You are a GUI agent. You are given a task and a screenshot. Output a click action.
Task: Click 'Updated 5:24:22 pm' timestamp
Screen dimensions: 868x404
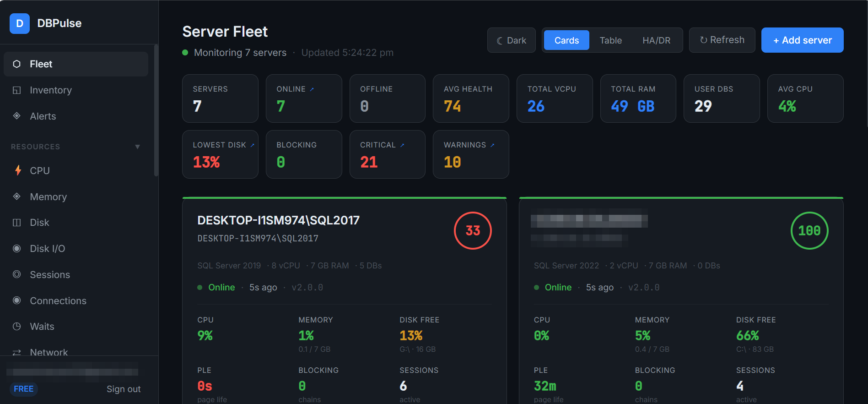347,53
